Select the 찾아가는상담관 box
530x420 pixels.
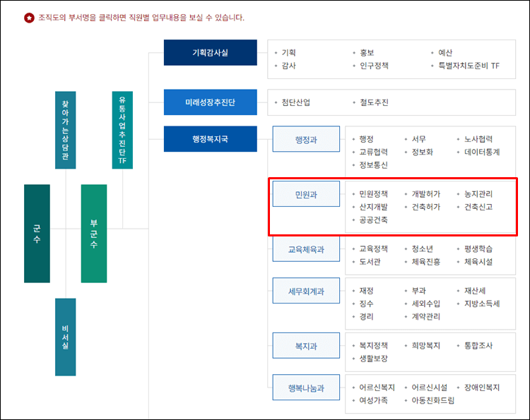pos(66,130)
